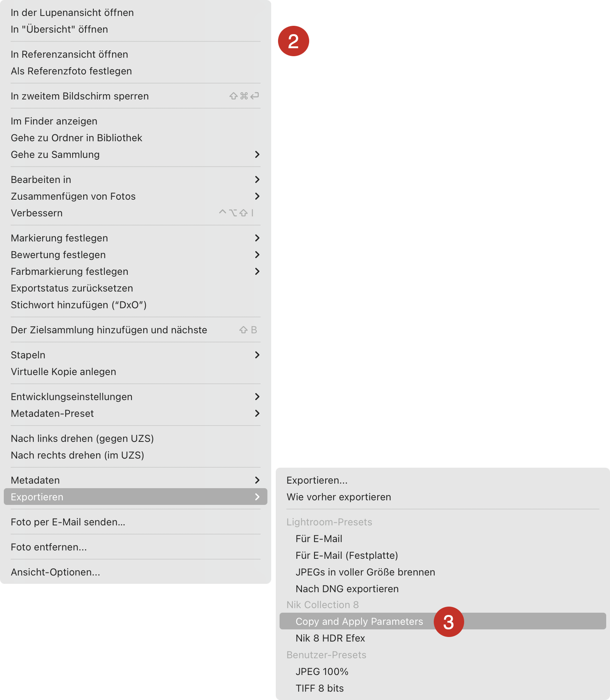The height and width of the screenshot is (700, 610).
Task: Open Ansicht-Optionen...
Action: 135,572
